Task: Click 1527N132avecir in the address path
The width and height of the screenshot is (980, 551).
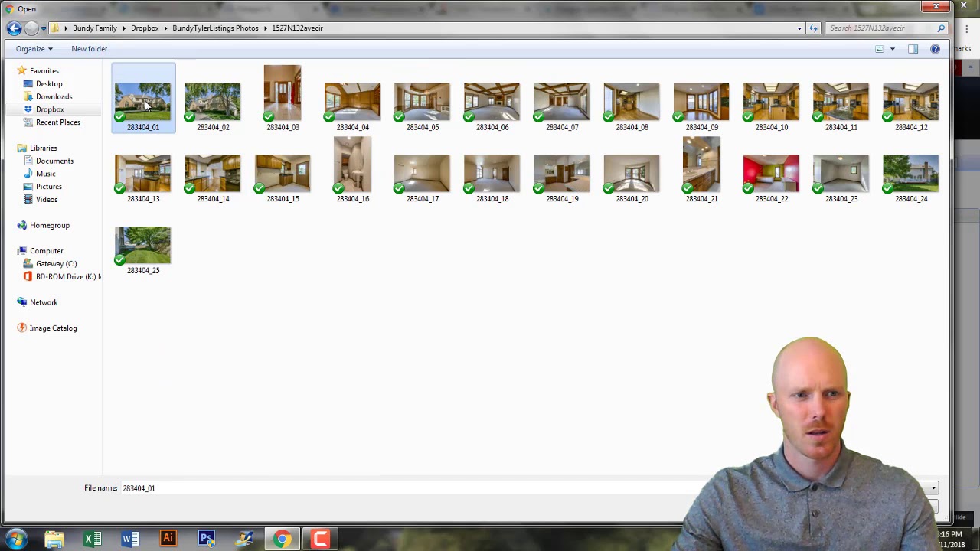Action: point(297,28)
